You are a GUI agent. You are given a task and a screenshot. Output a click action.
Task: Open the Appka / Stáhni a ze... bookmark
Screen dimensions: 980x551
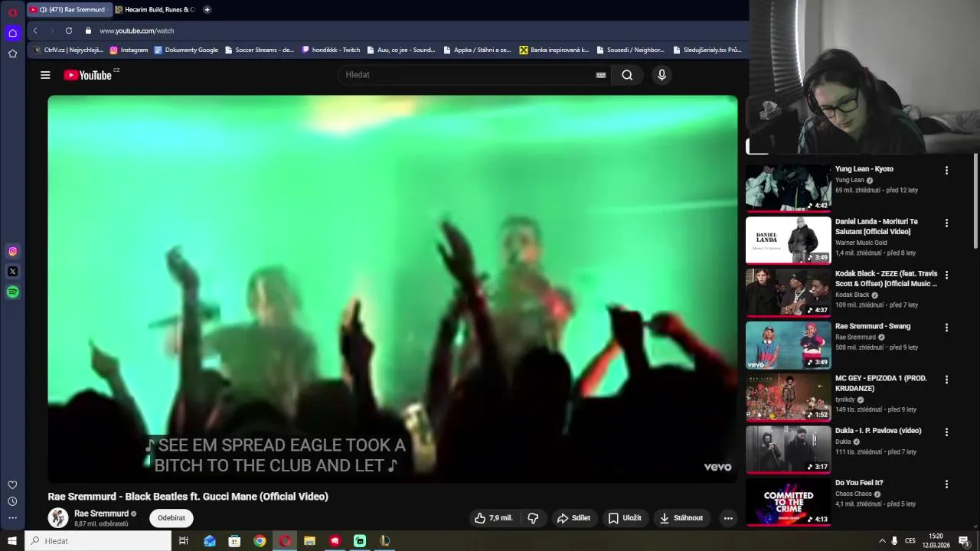[x=477, y=50]
